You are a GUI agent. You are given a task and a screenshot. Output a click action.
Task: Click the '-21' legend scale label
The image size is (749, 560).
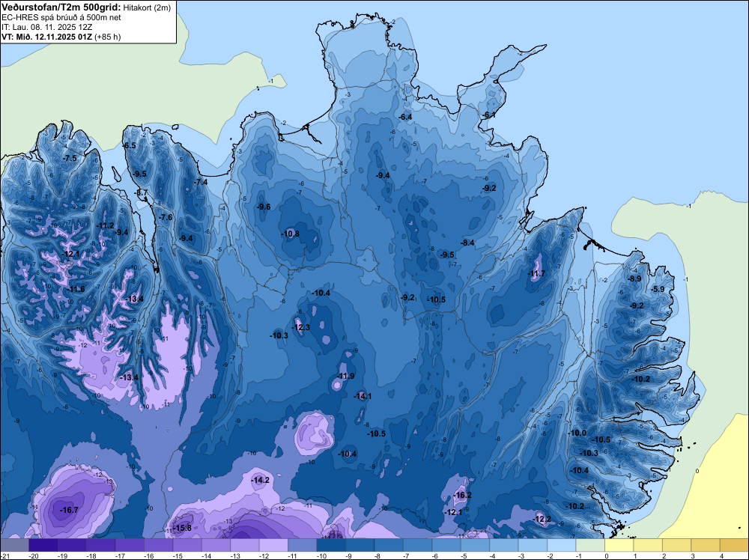4,556
